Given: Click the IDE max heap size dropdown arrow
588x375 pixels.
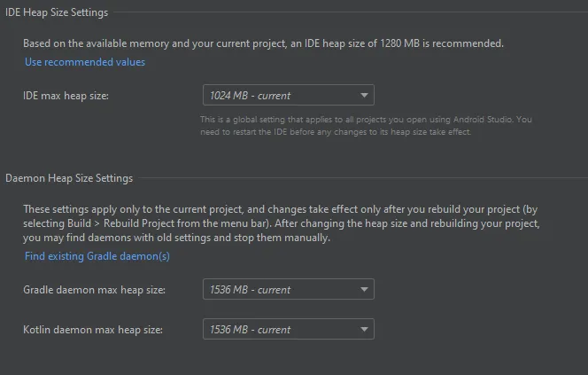Looking at the screenshot, I should click(x=364, y=96).
